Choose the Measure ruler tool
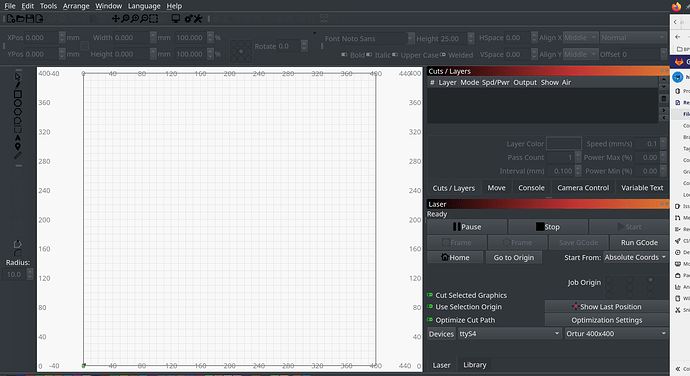Screen dimensions: 690x376 point(18,155)
